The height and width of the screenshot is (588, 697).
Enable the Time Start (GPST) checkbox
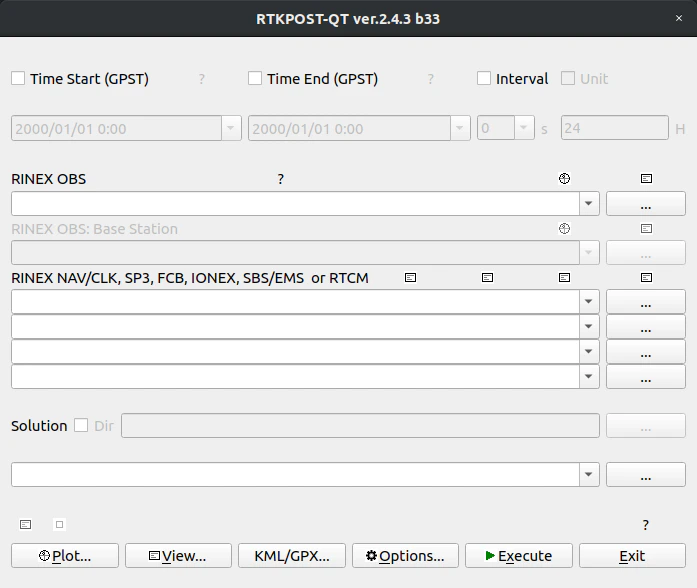pyautogui.click(x=18, y=78)
